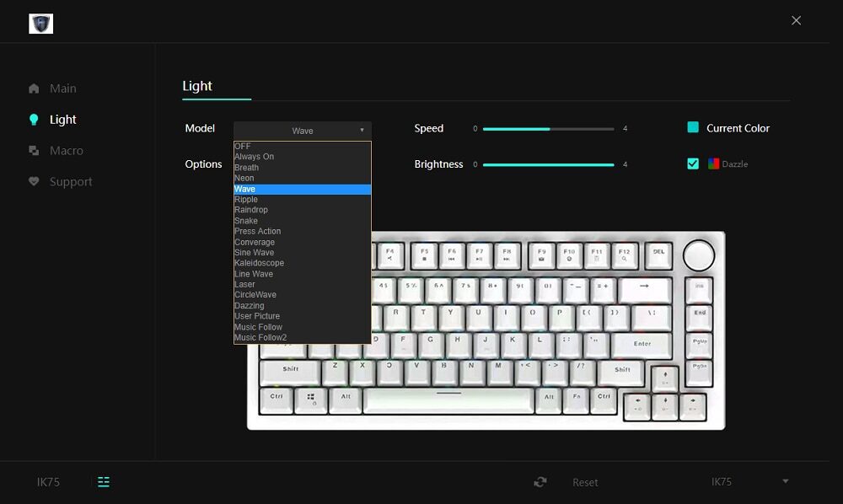
Task: Switch to the Light tab
Action: [x=61, y=119]
